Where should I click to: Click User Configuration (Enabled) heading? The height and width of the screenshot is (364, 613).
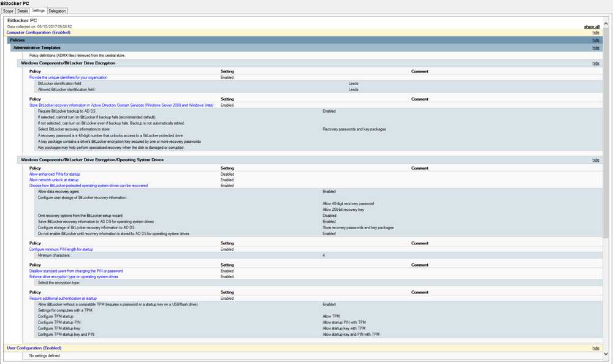tap(34, 348)
